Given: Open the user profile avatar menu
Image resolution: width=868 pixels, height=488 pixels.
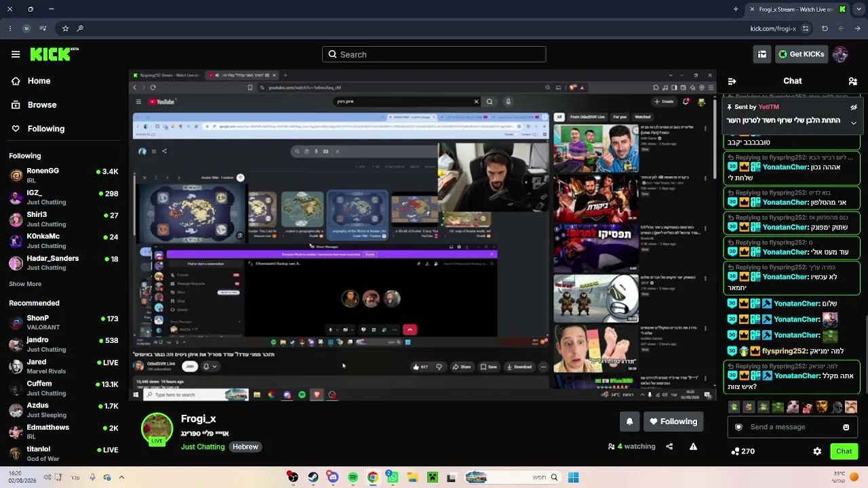Looking at the screenshot, I should 840,54.
